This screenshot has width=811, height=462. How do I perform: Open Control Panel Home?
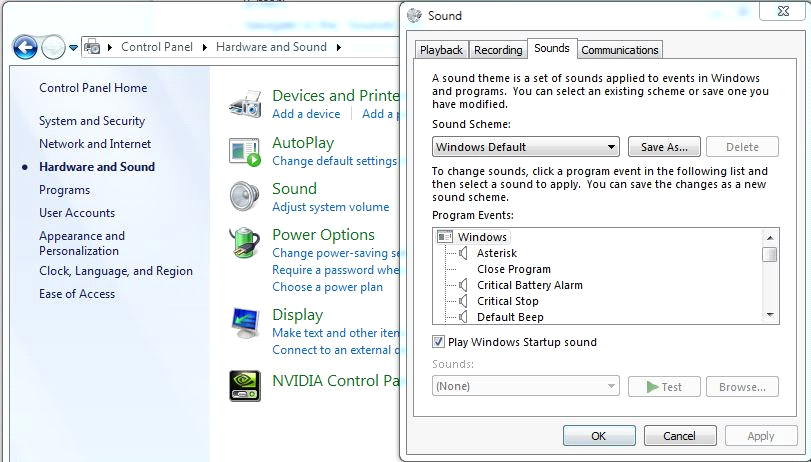coord(93,88)
